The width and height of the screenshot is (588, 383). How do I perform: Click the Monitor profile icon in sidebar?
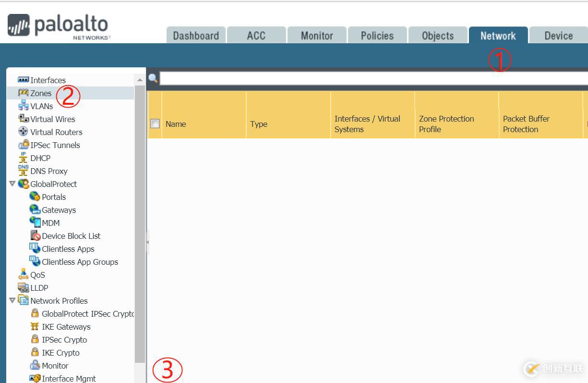[35, 365]
